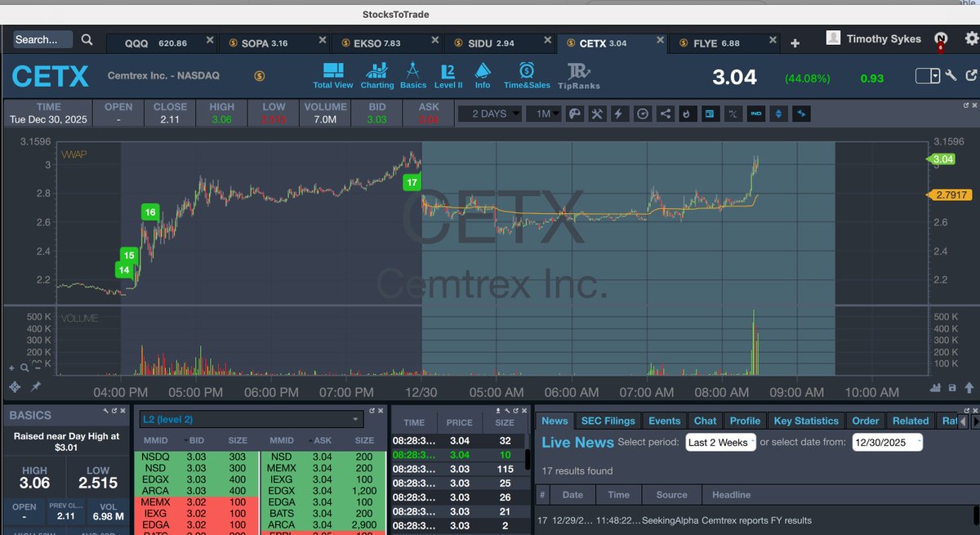Open chart tools crossed-wrench icon
This screenshot has width=980, height=535.
point(597,114)
